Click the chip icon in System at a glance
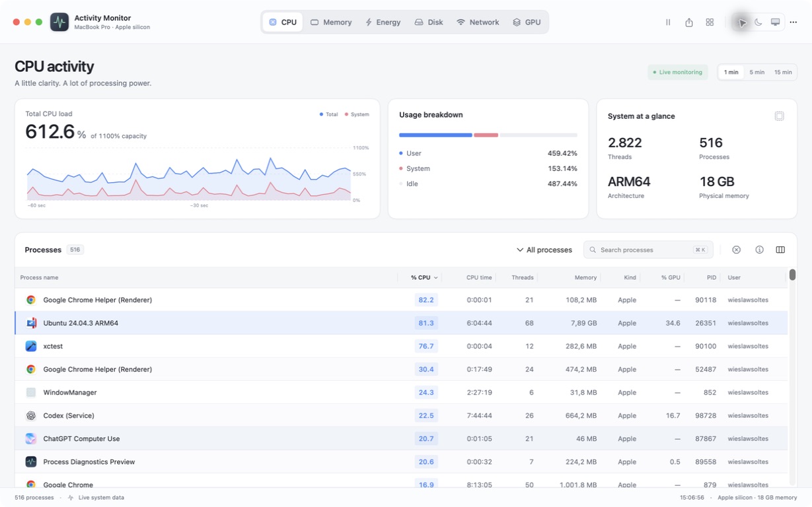 780,116
